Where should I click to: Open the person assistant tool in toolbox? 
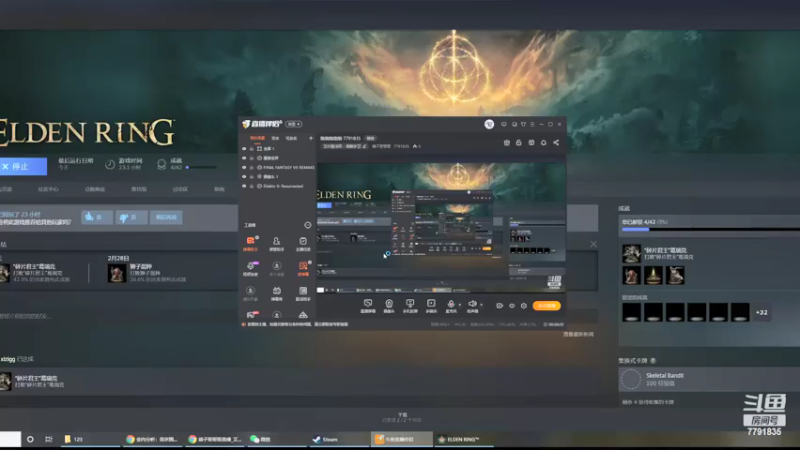pyautogui.click(x=277, y=243)
